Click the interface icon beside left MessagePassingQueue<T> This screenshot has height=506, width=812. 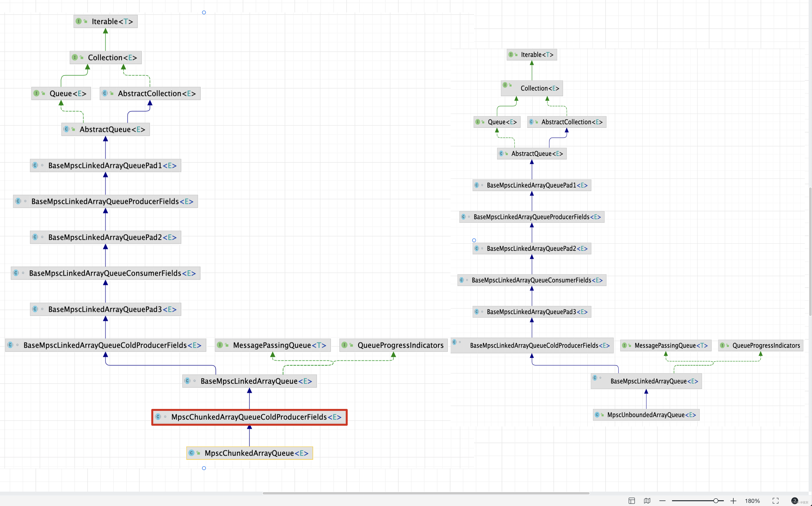(x=220, y=345)
